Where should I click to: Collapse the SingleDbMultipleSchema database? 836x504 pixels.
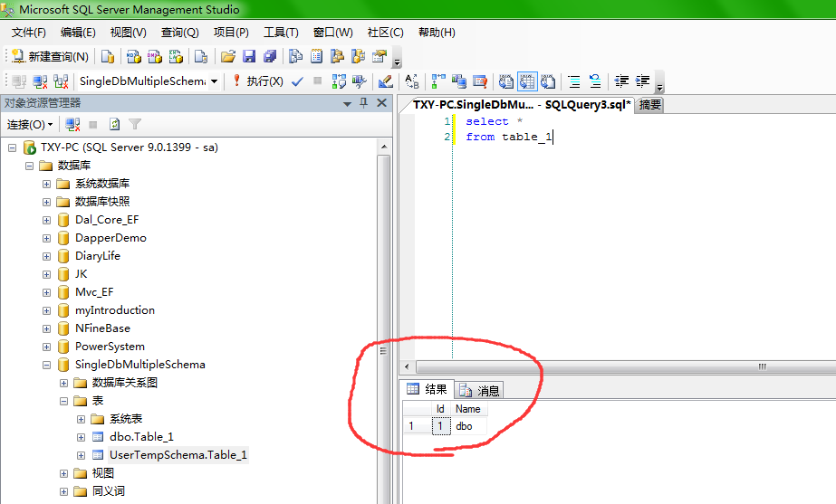tap(46, 365)
